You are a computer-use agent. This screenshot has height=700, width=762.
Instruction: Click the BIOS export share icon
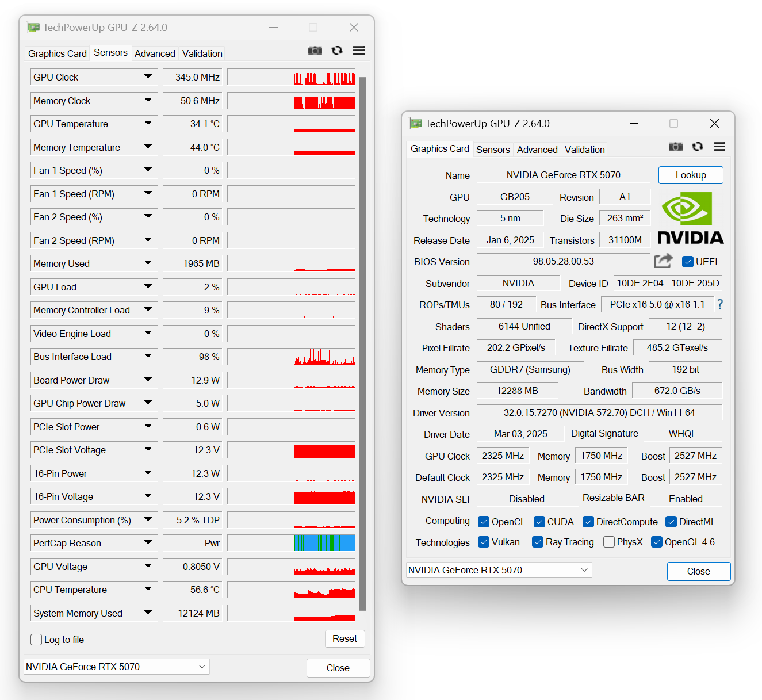click(664, 261)
